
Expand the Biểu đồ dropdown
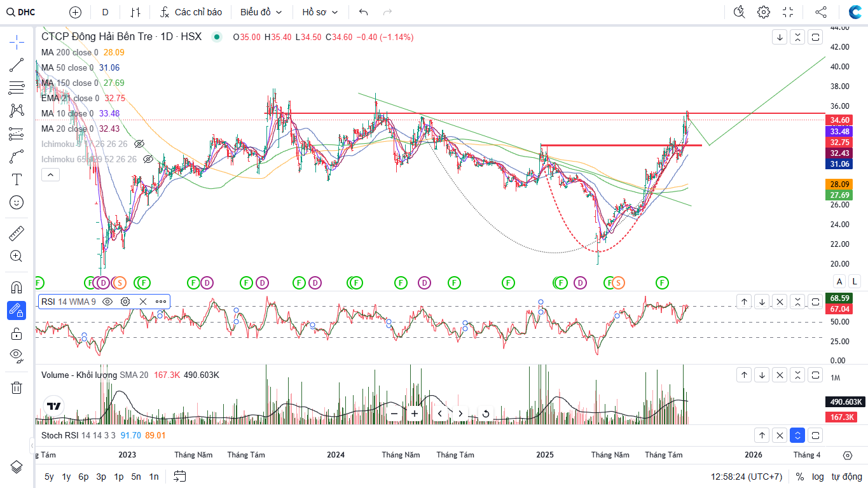point(261,12)
